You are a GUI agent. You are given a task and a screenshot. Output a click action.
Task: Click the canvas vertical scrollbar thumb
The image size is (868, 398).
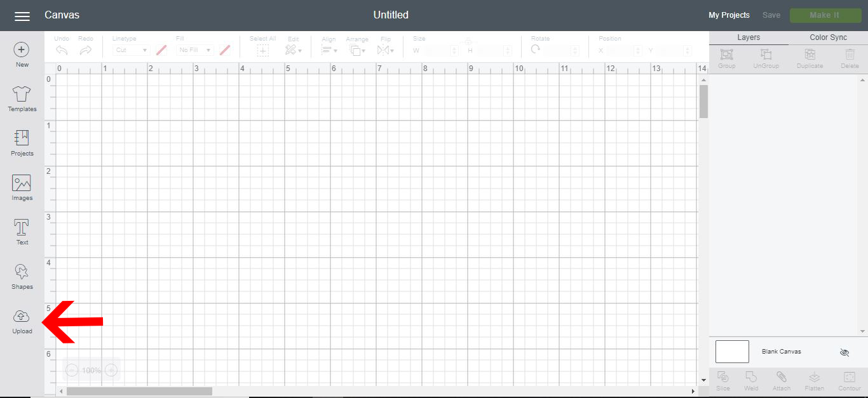(x=703, y=102)
